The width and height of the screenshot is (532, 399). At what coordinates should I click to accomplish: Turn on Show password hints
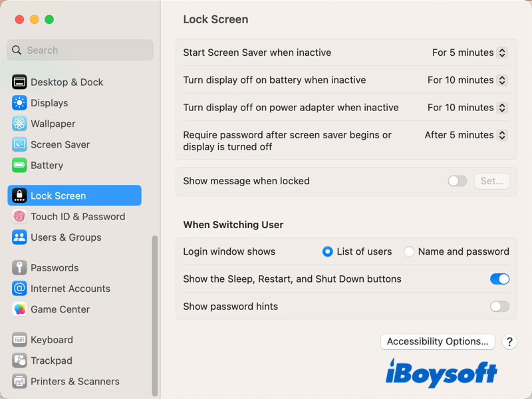(499, 307)
